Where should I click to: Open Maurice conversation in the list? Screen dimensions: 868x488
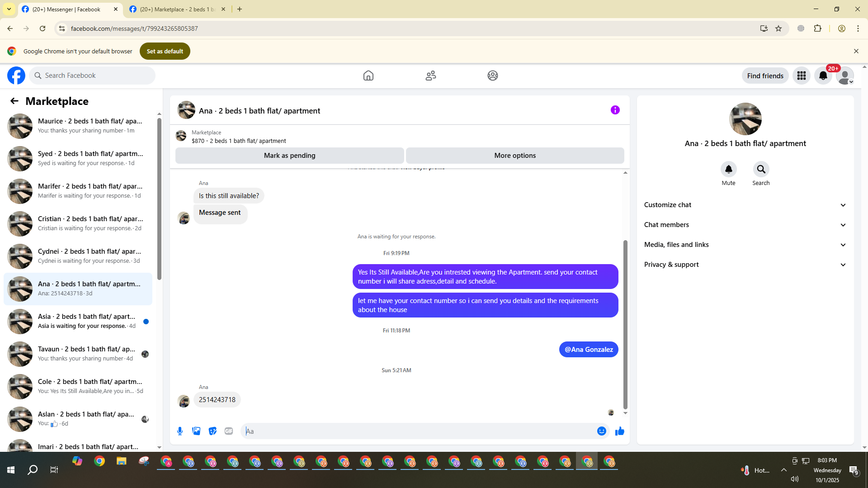[x=78, y=126]
